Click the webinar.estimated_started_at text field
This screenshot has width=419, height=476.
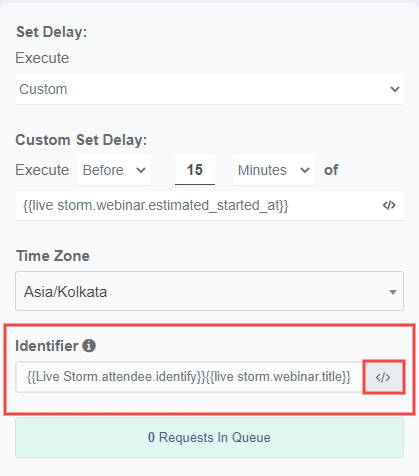pyautogui.click(x=209, y=205)
